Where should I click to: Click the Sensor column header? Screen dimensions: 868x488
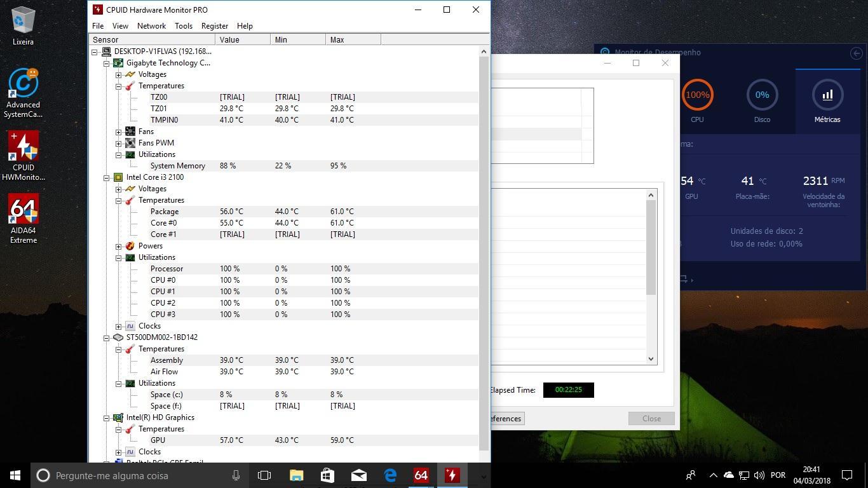coord(153,39)
